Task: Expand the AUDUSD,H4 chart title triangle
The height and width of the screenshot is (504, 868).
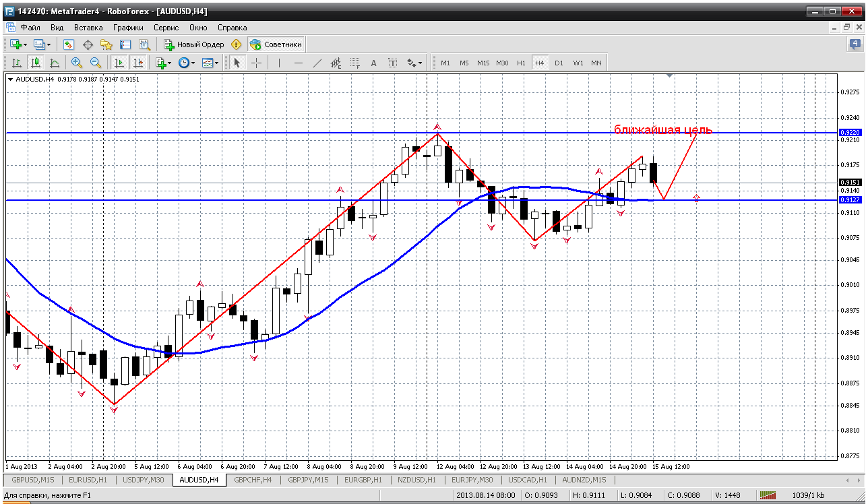Action: (x=10, y=79)
